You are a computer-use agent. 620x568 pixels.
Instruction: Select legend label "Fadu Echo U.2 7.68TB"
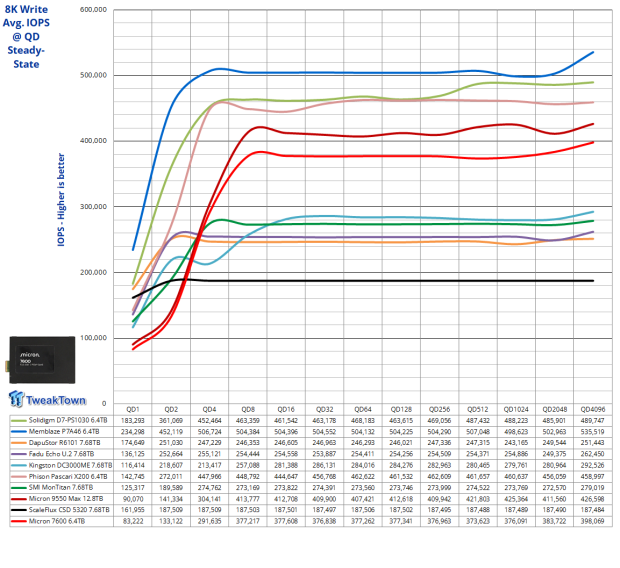tap(61, 454)
